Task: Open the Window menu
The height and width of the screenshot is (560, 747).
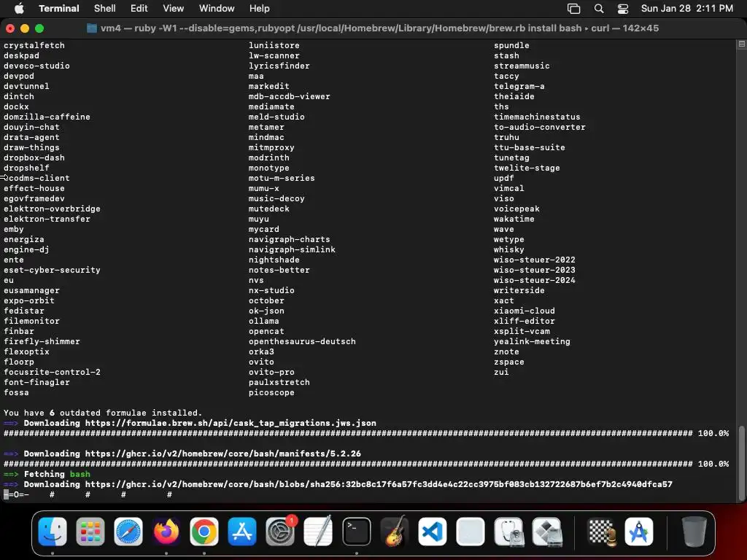Action: pyautogui.click(x=217, y=8)
